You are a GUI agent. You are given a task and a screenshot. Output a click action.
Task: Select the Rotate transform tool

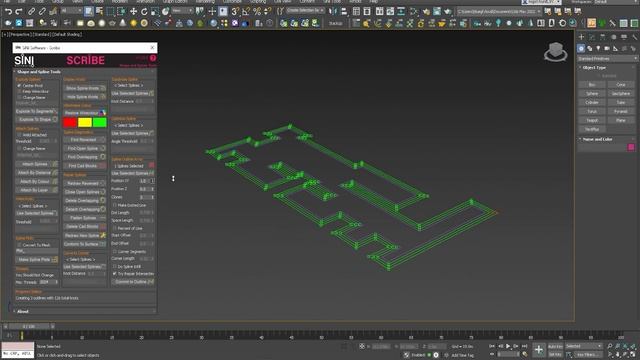pos(144,11)
